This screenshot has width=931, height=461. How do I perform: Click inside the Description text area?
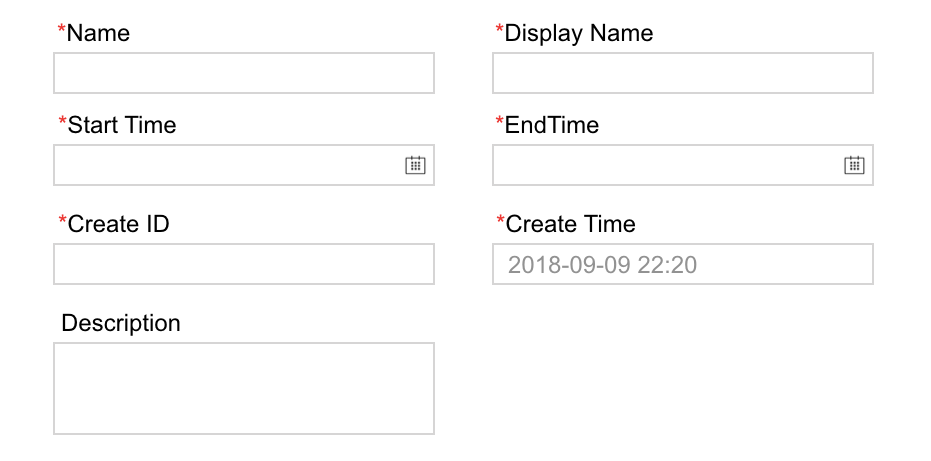pyautogui.click(x=243, y=388)
